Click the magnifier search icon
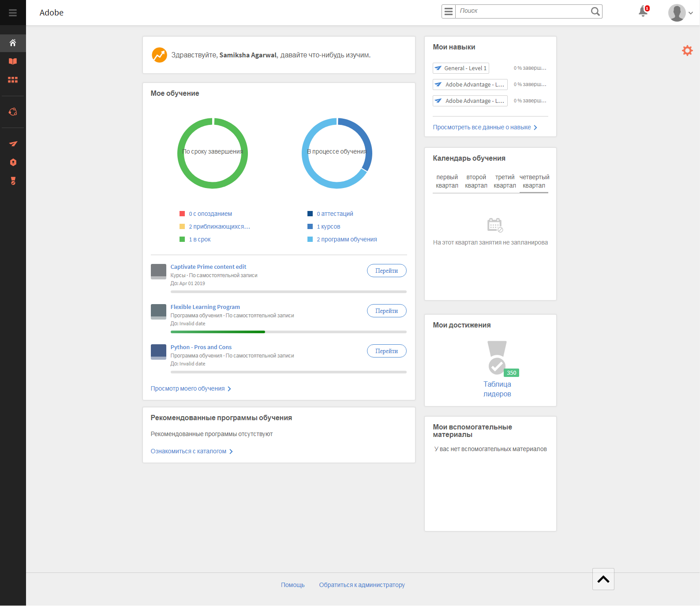700x606 pixels. point(595,11)
